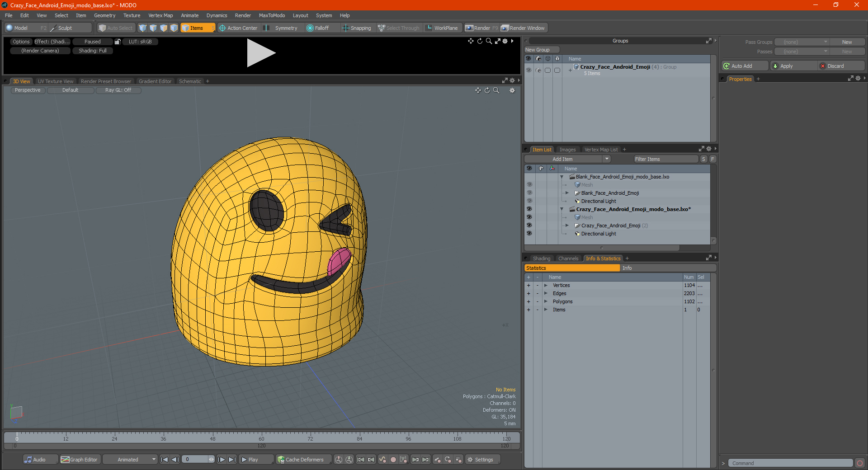Click the Cache Deformers button
This screenshot has width=868, height=470.
coord(301,460)
